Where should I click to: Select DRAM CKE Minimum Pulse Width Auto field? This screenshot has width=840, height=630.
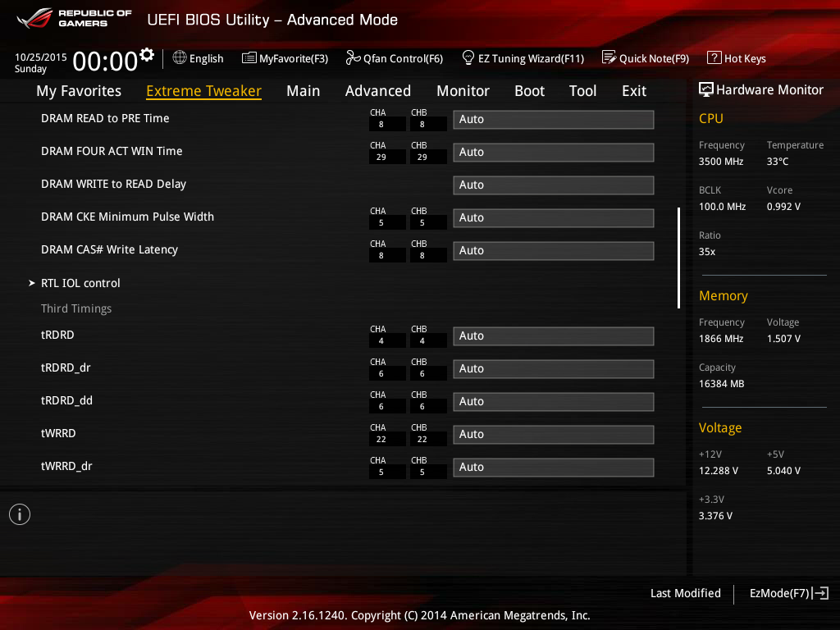click(x=554, y=218)
